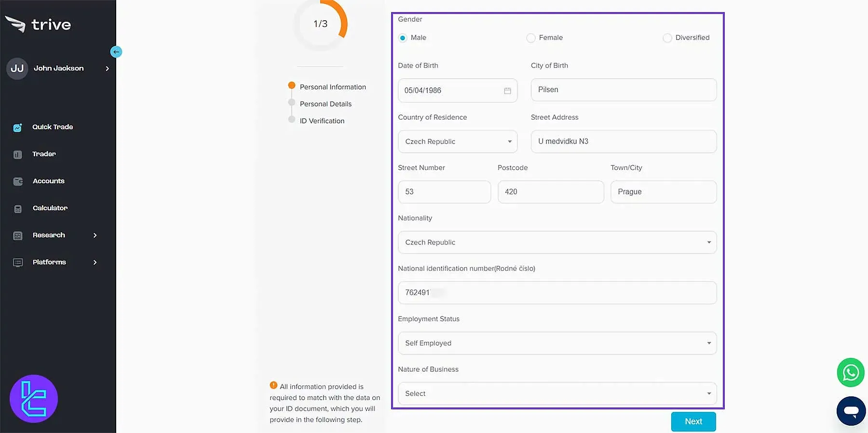Open the Calculator menu item
Screen dimensions: 868x433
pyautogui.click(x=50, y=208)
